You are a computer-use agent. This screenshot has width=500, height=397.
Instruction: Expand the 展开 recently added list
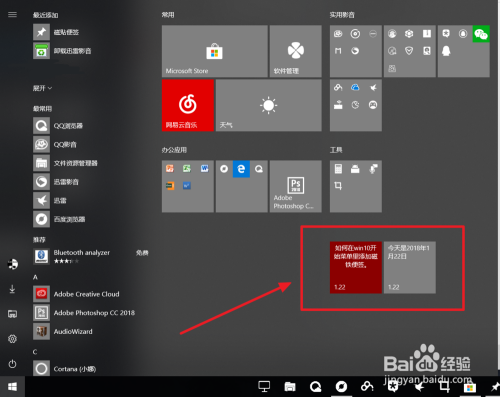click(42, 88)
